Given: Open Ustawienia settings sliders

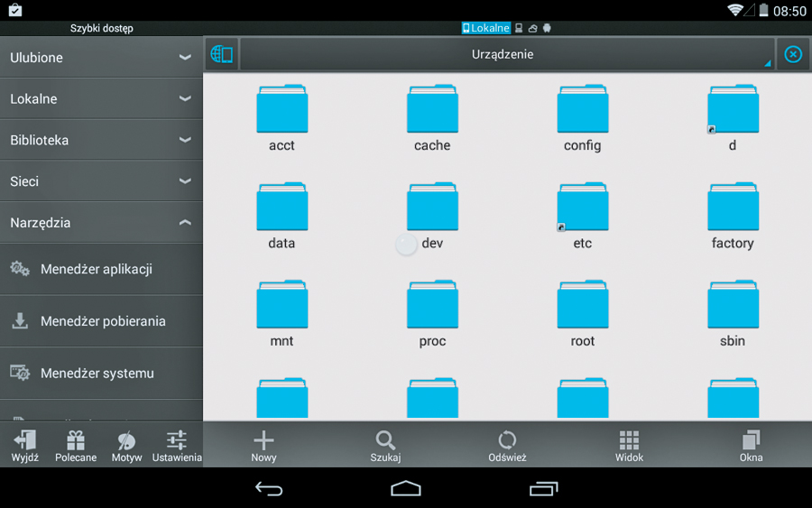Looking at the screenshot, I should [x=177, y=444].
